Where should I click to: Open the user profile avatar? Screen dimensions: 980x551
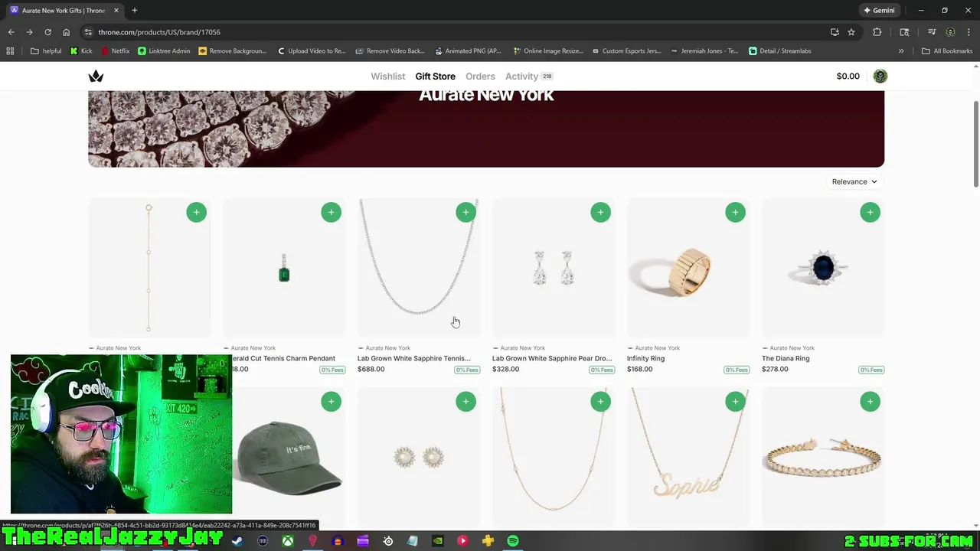pos(880,76)
